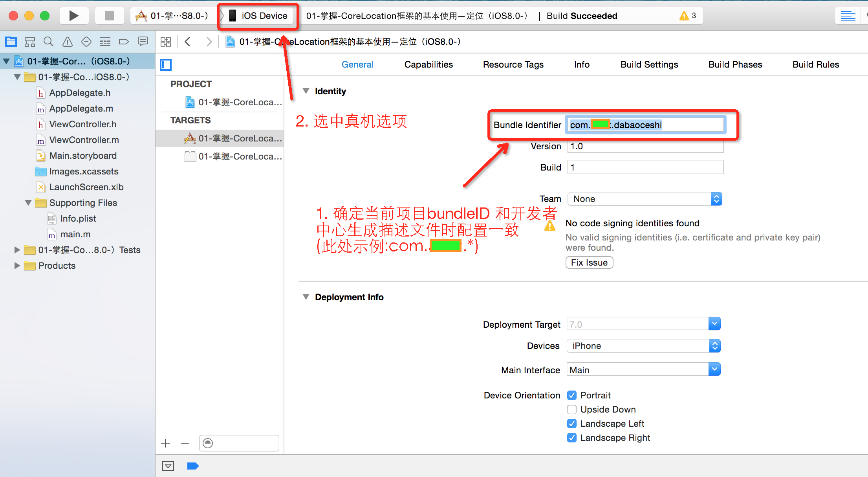Open the related items grid menu

[x=166, y=42]
